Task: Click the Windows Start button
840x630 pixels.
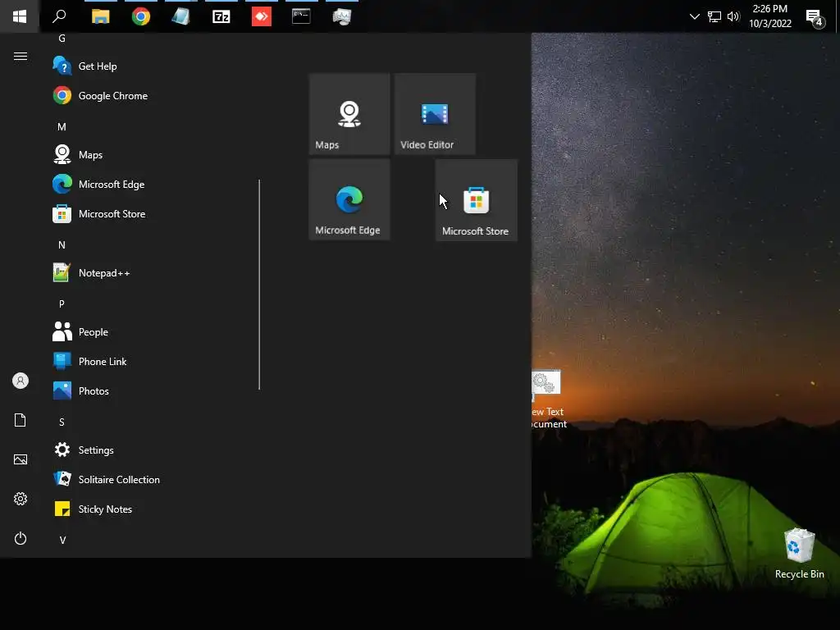Action: tap(20, 16)
